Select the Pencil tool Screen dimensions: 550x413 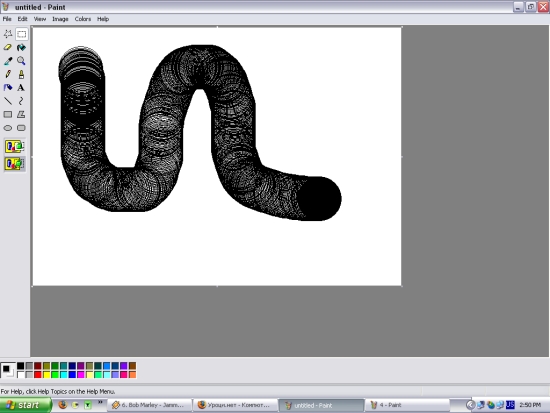[8, 74]
